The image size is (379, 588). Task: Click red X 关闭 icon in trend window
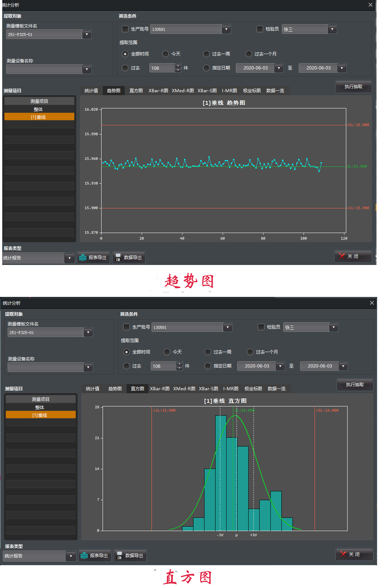pyautogui.click(x=342, y=256)
